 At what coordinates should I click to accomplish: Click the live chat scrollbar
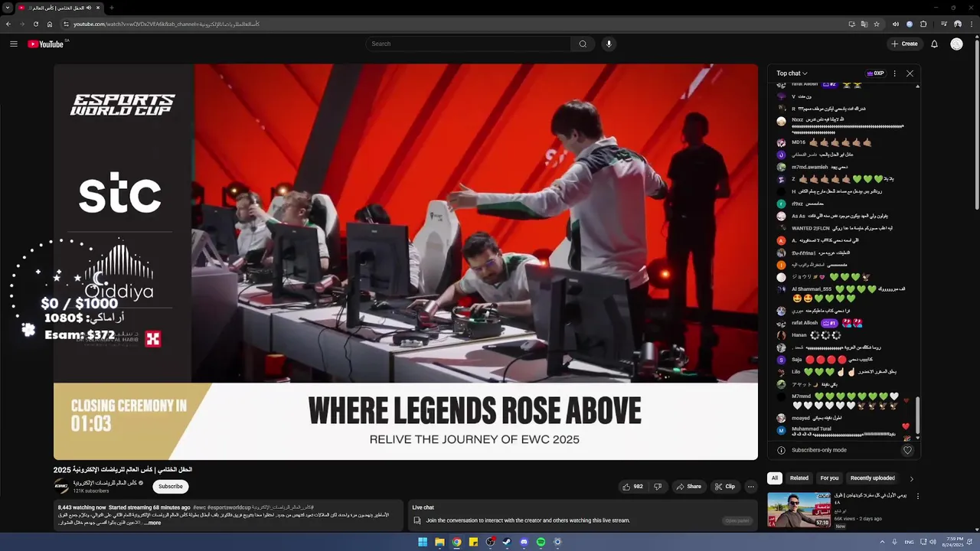(917, 413)
